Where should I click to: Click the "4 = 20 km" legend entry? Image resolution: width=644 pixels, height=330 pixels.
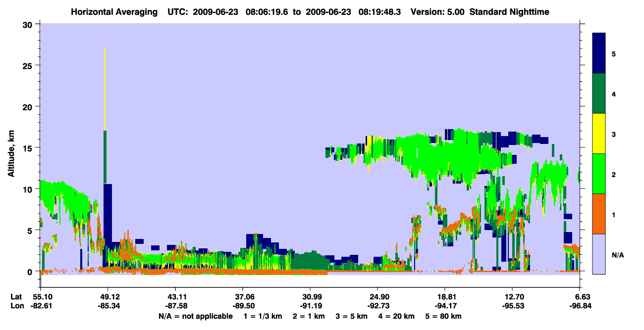(397, 316)
